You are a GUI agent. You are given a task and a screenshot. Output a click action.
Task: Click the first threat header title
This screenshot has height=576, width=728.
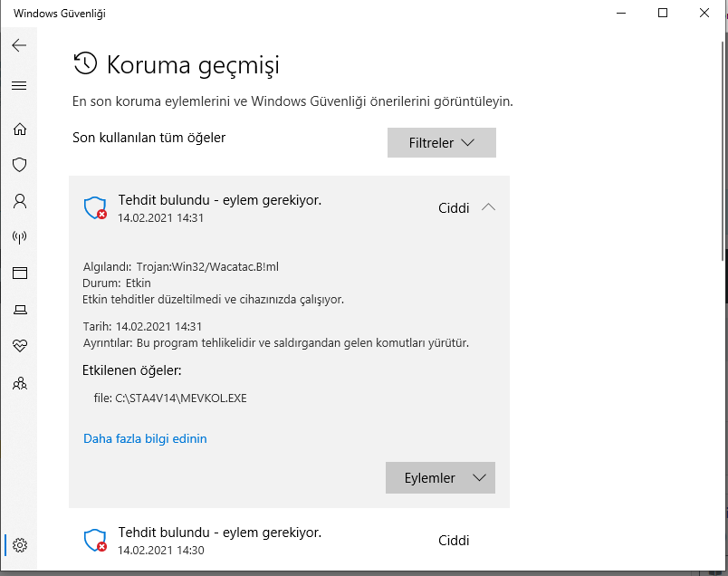coord(220,200)
